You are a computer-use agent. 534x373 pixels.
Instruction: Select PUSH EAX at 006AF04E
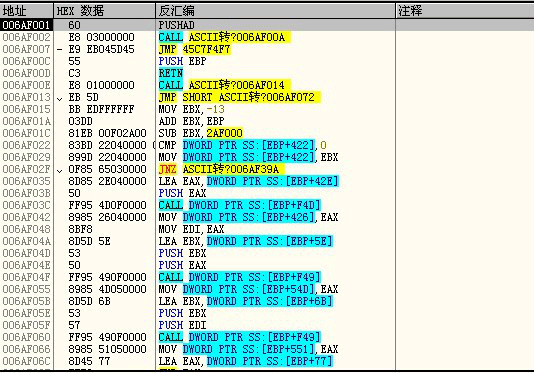183,265
